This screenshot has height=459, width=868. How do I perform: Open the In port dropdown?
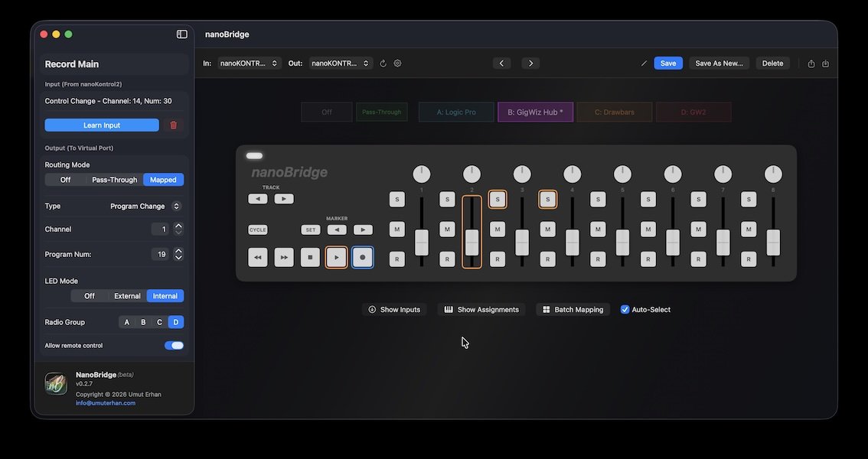[x=250, y=63]
